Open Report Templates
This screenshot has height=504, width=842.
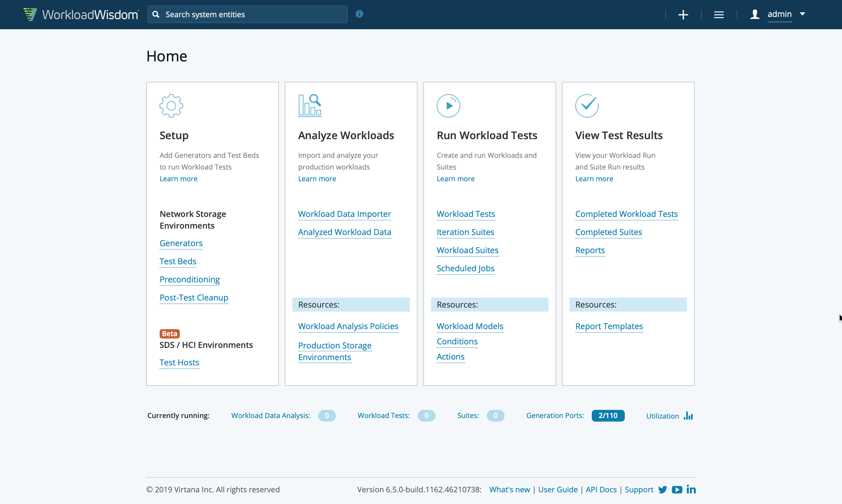(x=609, y=326)
